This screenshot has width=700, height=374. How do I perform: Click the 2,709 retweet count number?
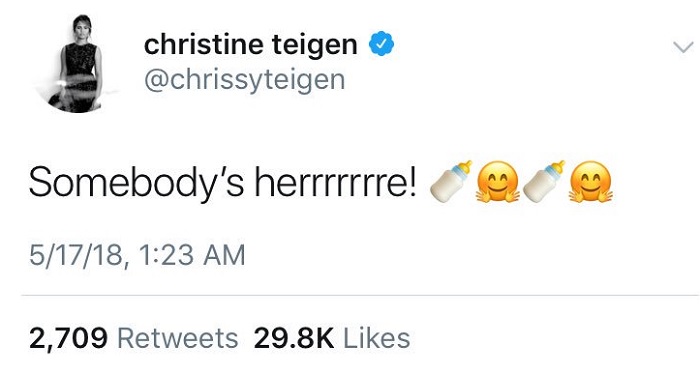pyautogui.click(x=68, y=338)
